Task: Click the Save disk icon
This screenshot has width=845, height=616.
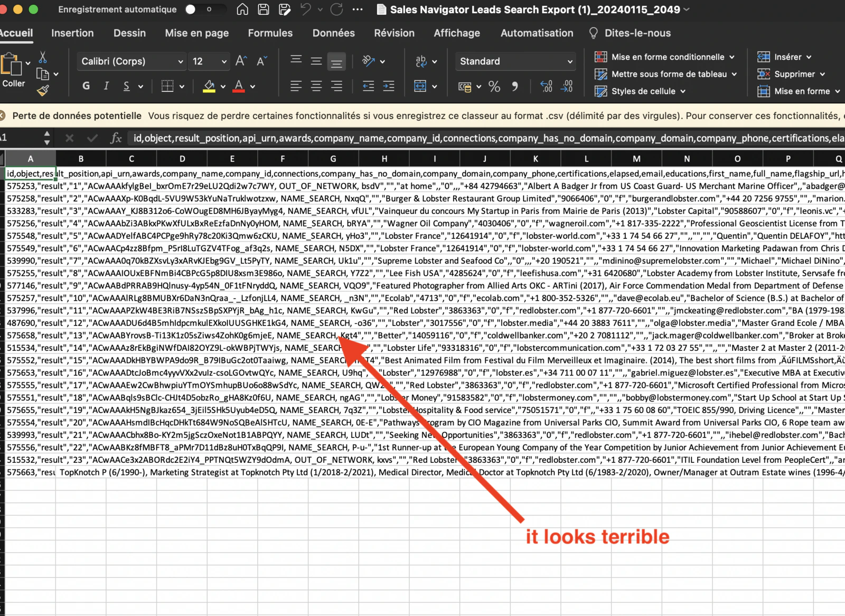Action: click(x=264, y=10)
